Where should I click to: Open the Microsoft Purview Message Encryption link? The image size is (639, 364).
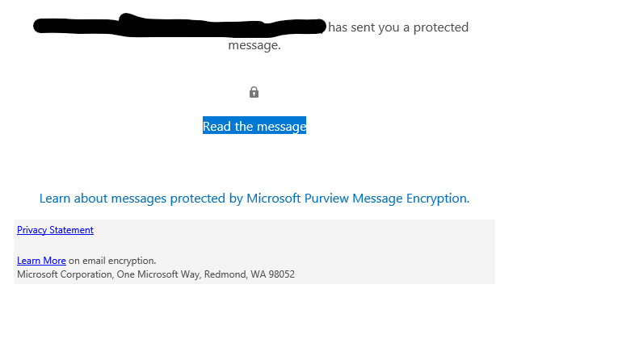coord(254,199)
